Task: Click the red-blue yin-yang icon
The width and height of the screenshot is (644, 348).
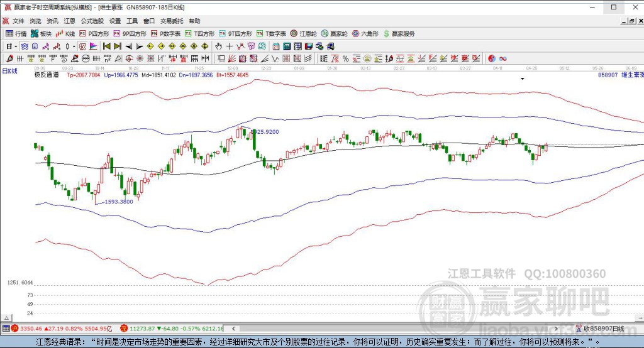Action: coord(492,58)
